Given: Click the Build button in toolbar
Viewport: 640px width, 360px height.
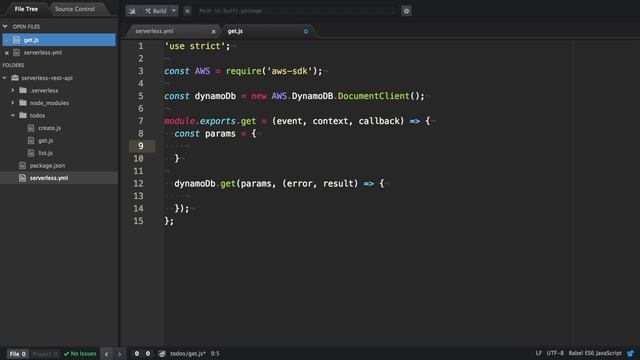Looking at the screenshot, I should pyautogui.click(x=156, y=11).
